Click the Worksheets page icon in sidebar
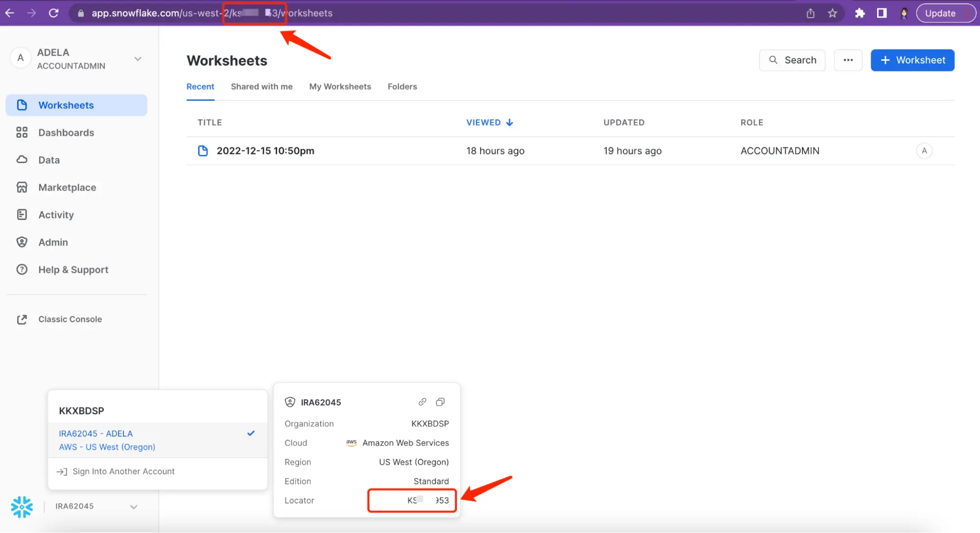 click(x=22, y=105)
